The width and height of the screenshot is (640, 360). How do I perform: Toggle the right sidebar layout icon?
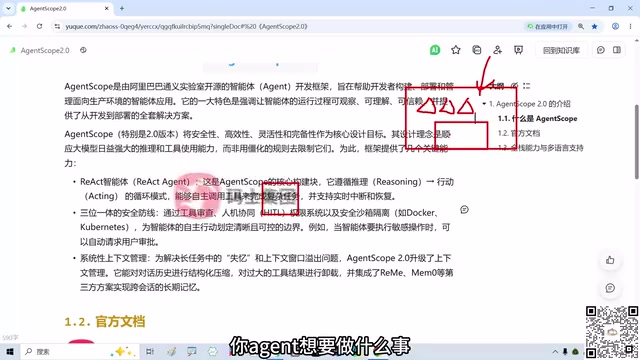(x=617, y=50)
